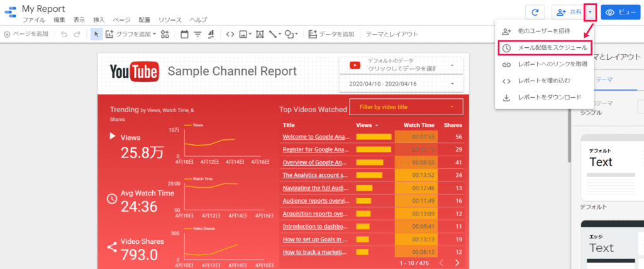
Task: Open the Filter by video title dropdown
Action: [406, 107]
